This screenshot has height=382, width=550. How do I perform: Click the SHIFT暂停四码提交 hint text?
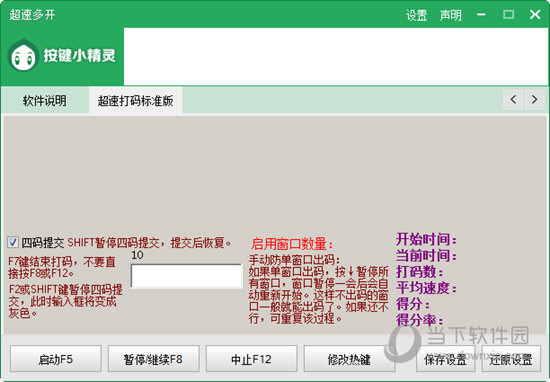click(x=149, y=242)
